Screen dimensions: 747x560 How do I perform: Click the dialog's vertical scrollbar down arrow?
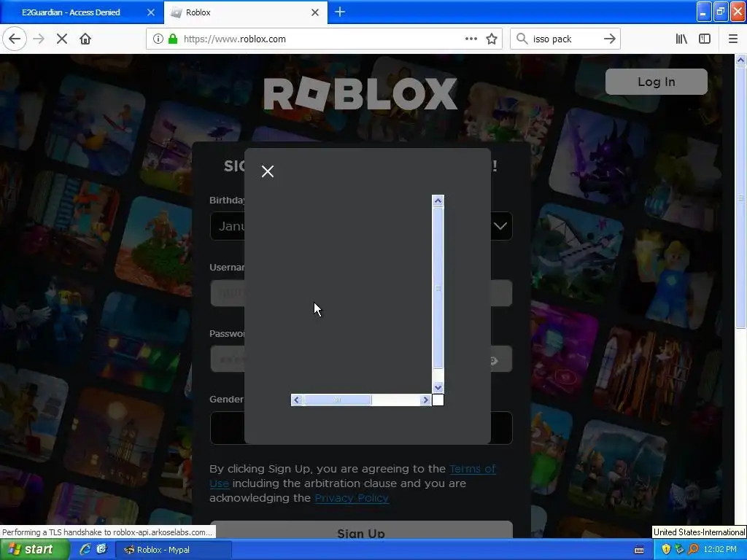(x=438, y=388)
